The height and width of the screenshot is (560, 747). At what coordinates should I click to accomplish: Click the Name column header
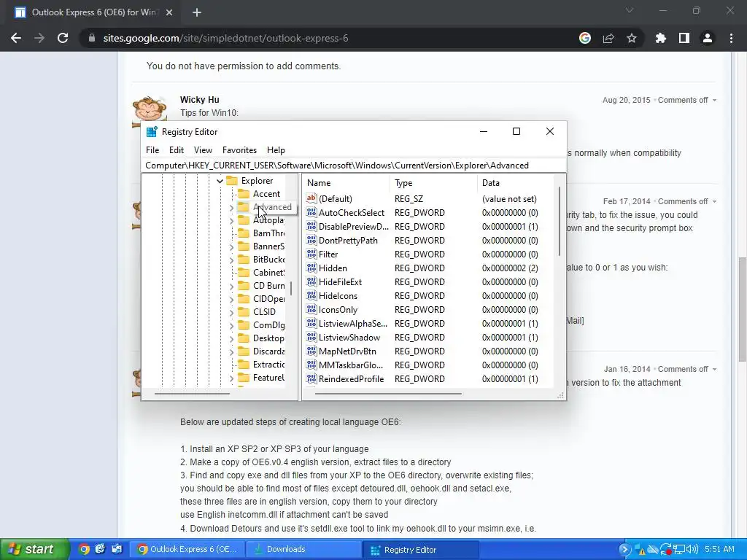pos(346,183)
